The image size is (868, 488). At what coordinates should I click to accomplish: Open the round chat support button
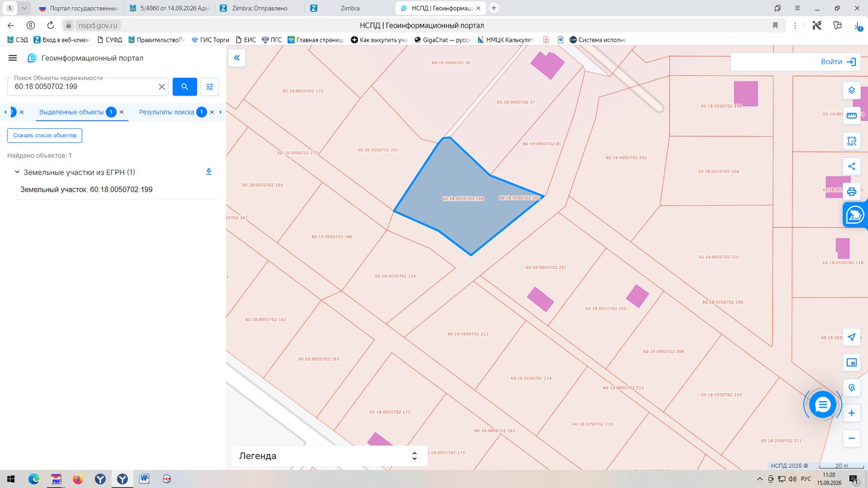822,405
